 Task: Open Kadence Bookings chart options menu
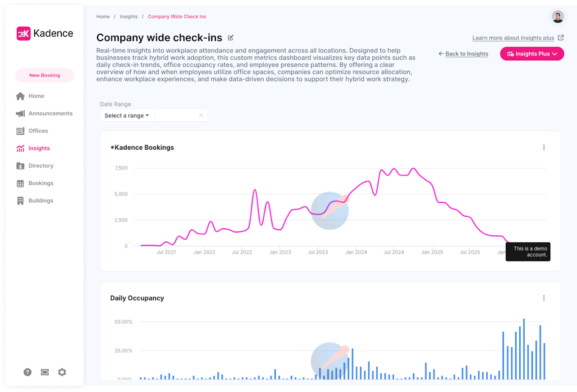544,147
